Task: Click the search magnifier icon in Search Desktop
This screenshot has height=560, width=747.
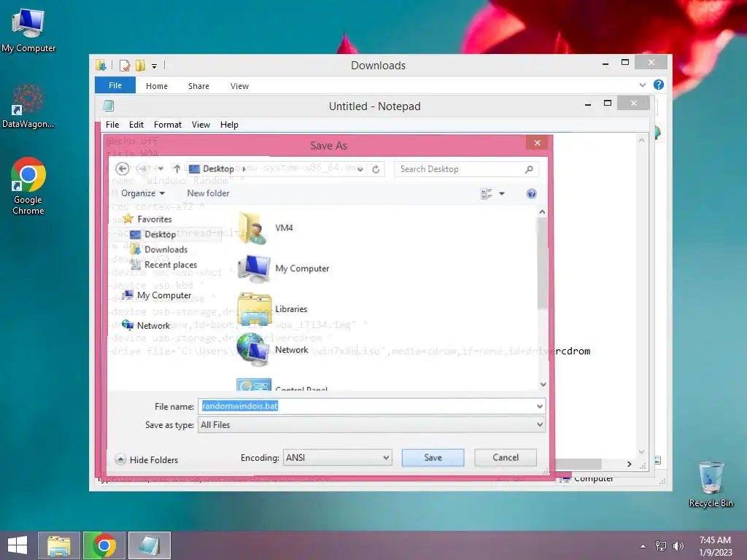Action: pos(529,169)
